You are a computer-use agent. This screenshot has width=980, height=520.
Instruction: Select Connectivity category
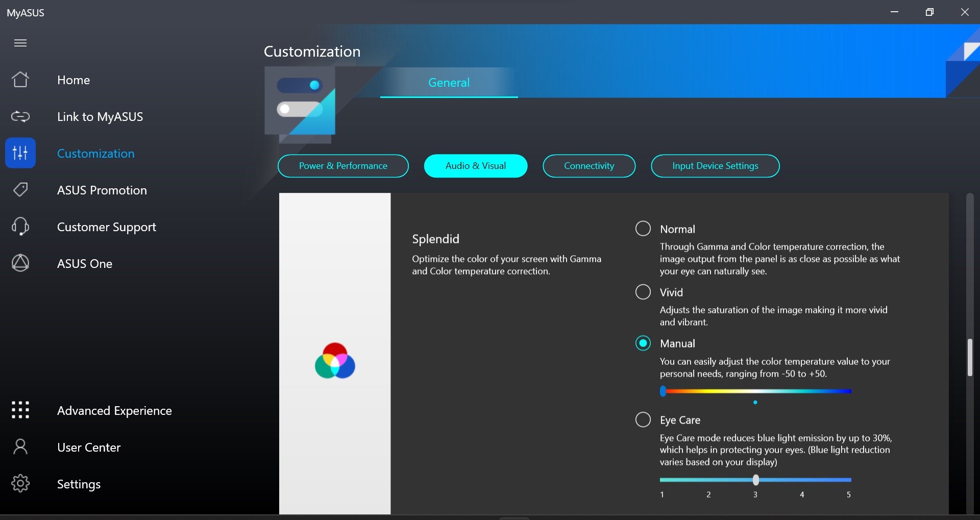point(589,166)
